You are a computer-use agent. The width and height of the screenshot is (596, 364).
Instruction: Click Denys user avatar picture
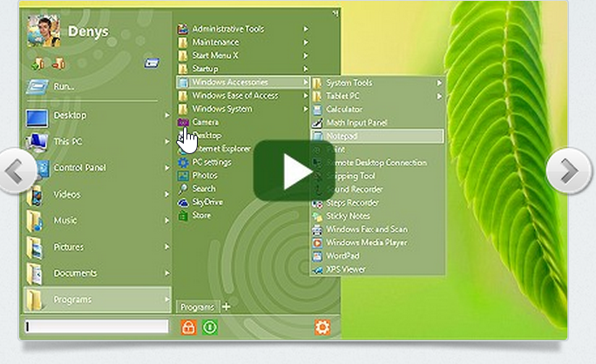[x=44, y=30]
